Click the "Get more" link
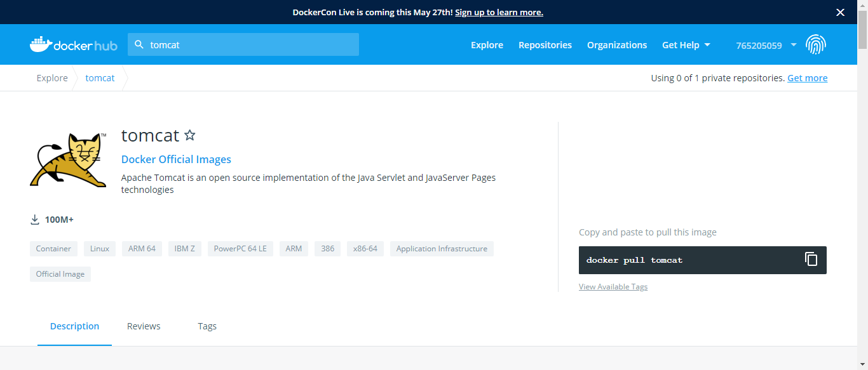The height and width of the screenshot is (370, 868). click(x=807, y=77)
